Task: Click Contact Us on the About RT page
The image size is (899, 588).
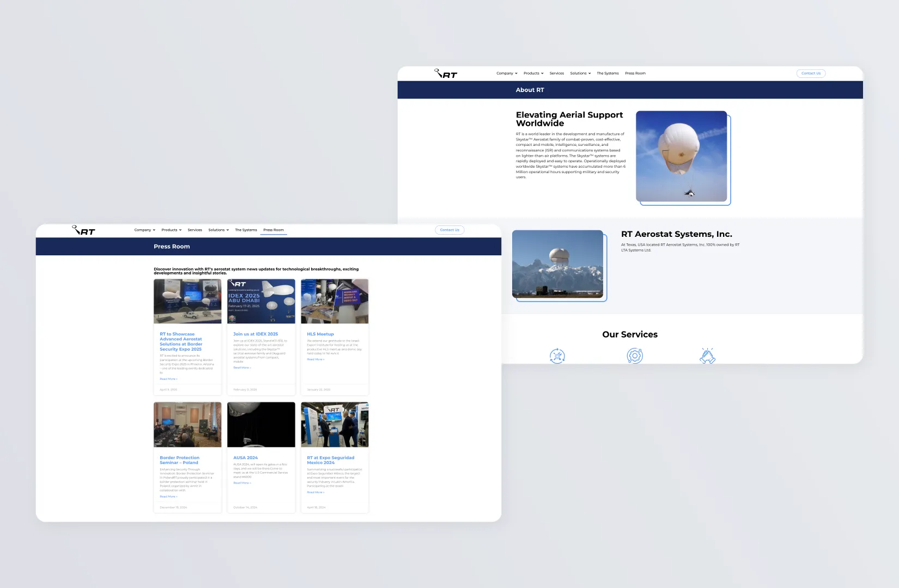Action: pyautogui.click(x=811, y=73)
